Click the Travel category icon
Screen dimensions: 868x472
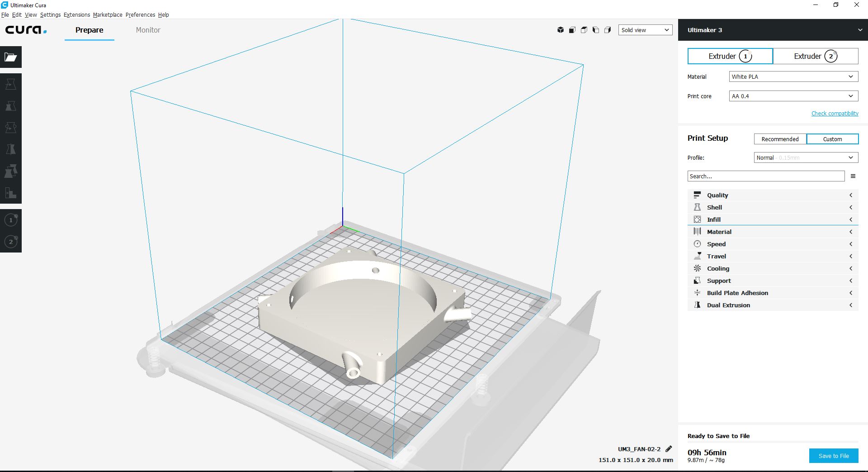click(x=697, y=256)
